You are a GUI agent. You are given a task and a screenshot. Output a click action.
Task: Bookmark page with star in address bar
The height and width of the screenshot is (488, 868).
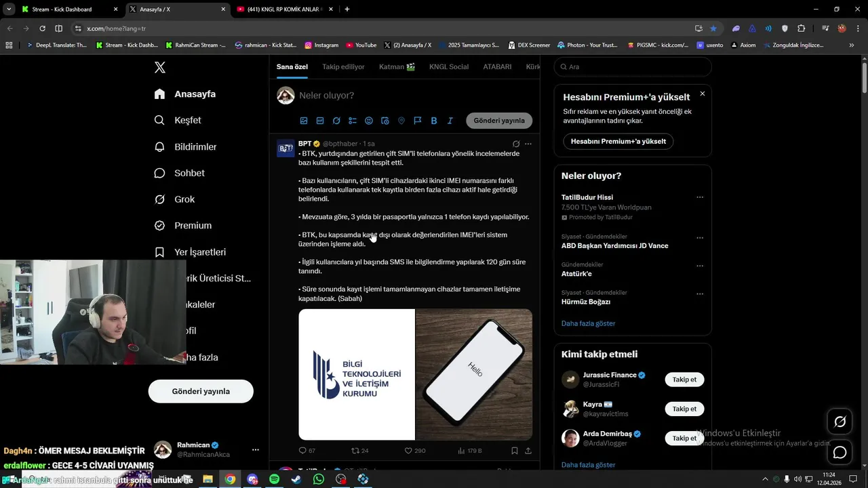[x=713, y=28]
